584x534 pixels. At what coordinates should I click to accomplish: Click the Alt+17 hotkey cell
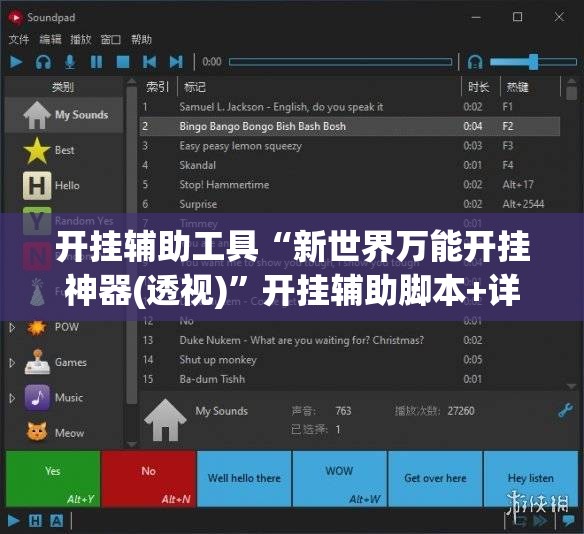click(518, 185)
